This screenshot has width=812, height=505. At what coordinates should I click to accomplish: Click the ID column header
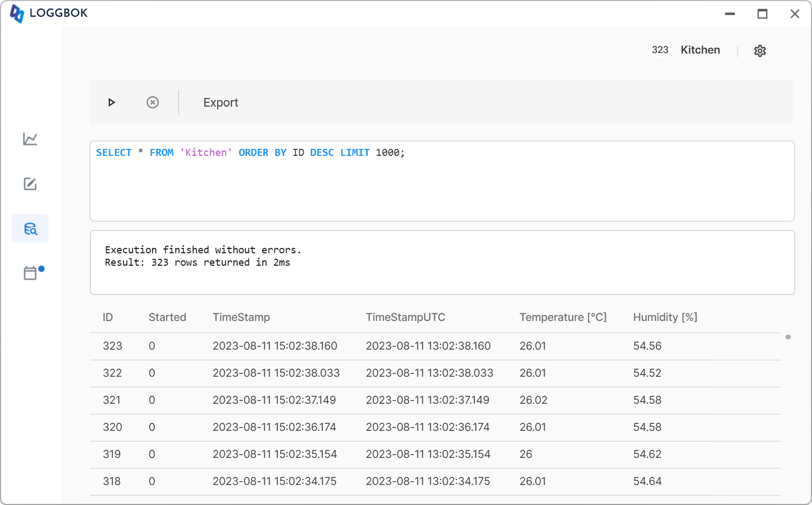[108, 317]
